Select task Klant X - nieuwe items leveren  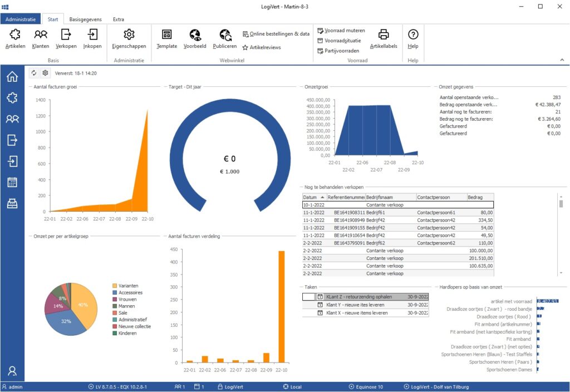coord(365,313)
